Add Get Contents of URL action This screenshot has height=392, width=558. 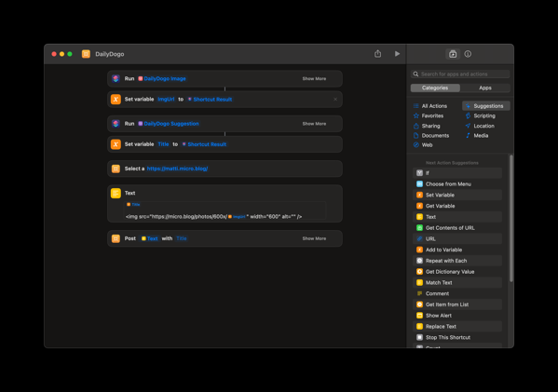point(457,228)
